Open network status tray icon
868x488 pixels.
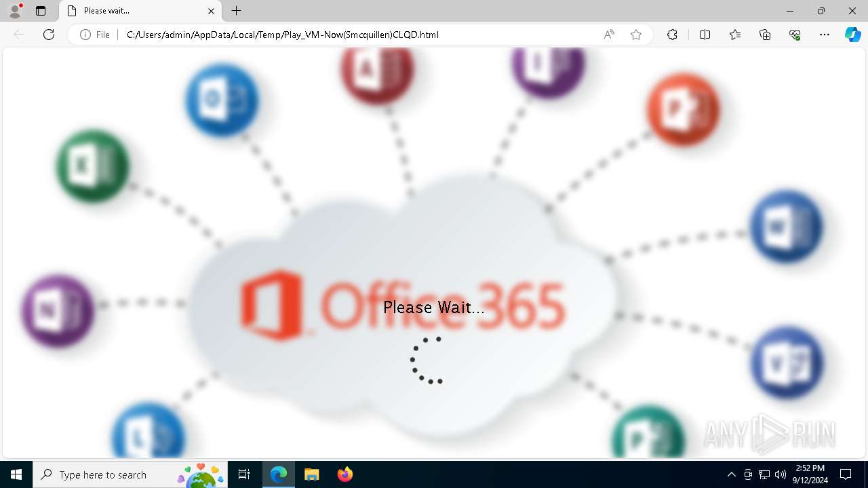click(764, 474)
